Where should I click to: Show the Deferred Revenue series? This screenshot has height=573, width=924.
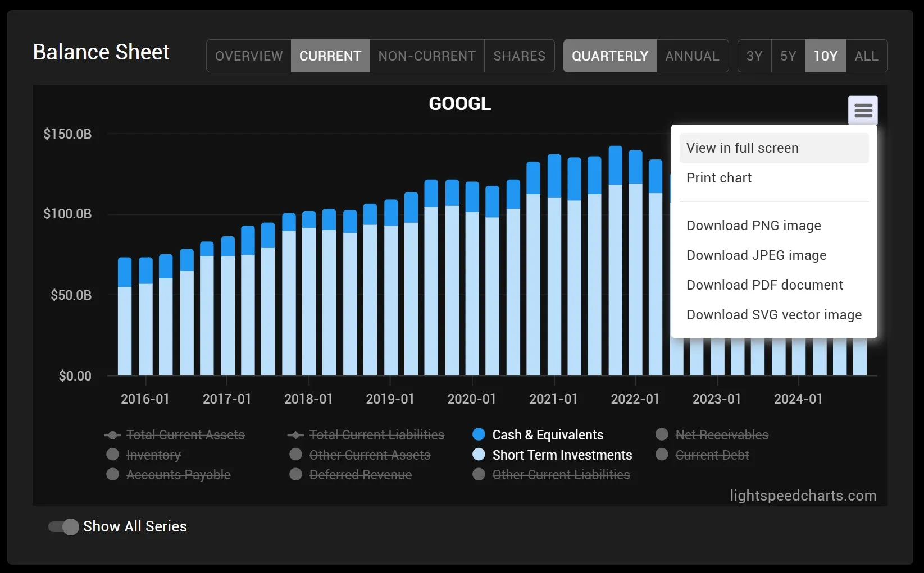pyautogui.click(x=351, y=475)
